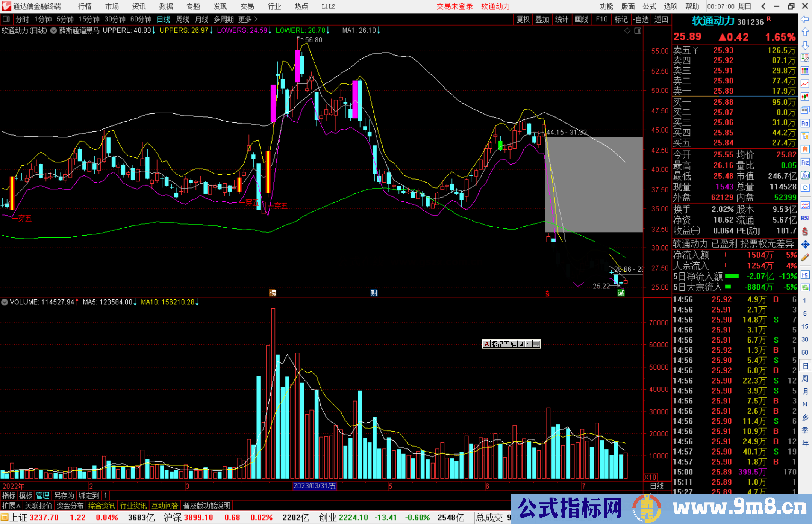Switch to the 周线 period tab
The height and width of the screenshot is (524, 812).
point(183,19)
